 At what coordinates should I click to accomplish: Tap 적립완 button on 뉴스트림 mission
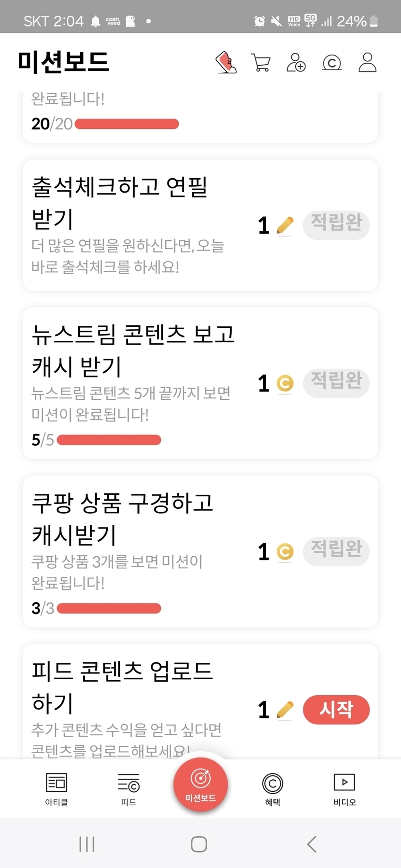click(336, 383)
